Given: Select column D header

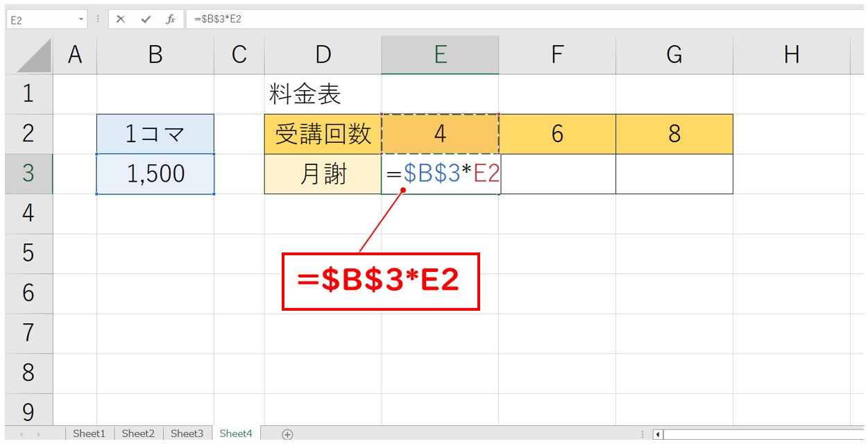Looking at the screenshot, I should tap(323, 55).
